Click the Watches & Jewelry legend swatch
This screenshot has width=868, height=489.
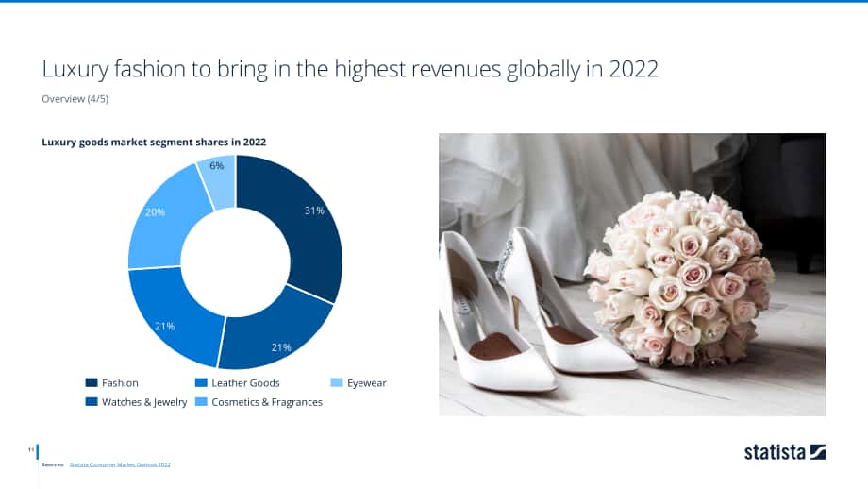pos(92,401)
